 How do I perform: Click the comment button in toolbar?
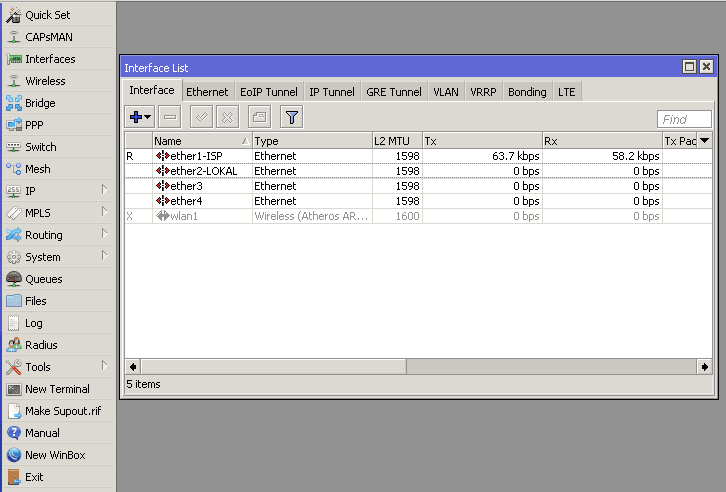pyautogui.click(x=259, y=117)
